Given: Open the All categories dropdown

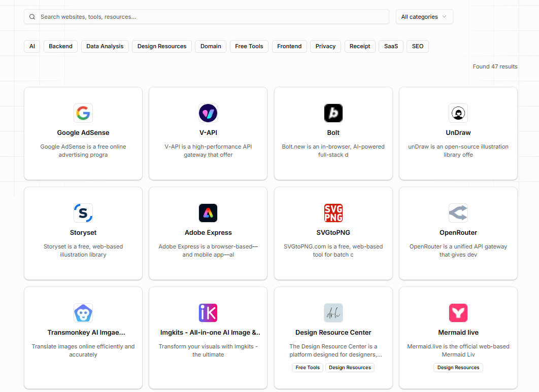Looking at the screenshot, I should (x=424, y=17).
